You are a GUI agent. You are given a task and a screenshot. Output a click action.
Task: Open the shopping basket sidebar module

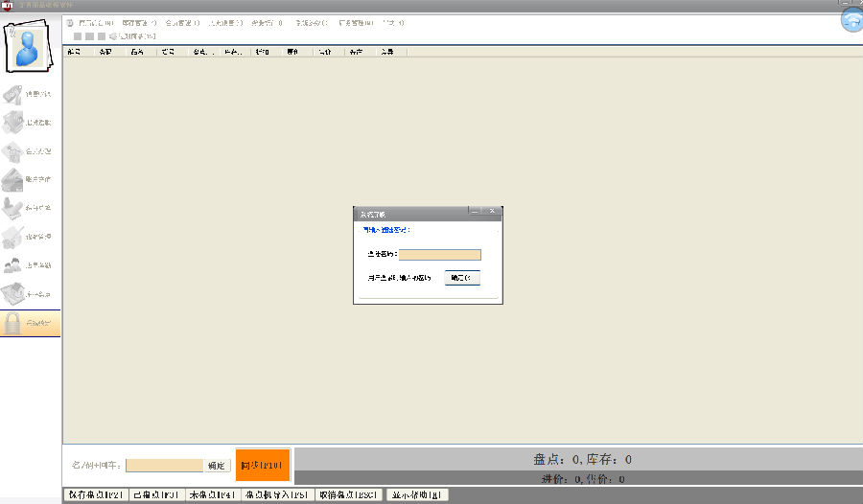pos(28,123)
